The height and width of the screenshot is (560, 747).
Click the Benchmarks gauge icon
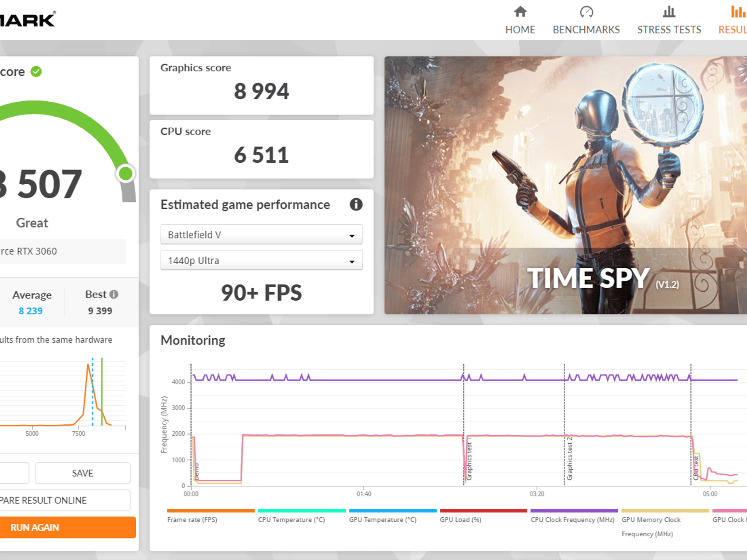[x=587, y=12]
